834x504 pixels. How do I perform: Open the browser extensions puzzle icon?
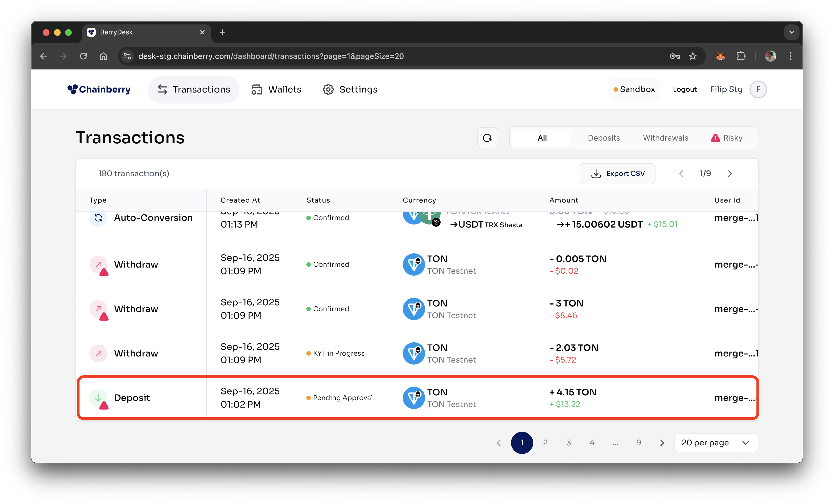[x=741, y=56]
